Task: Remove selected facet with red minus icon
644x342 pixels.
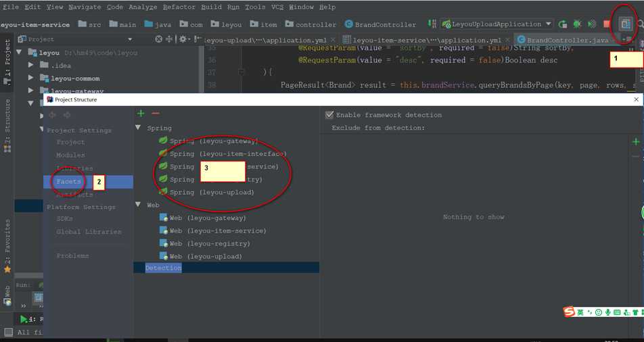Action: 156,114
